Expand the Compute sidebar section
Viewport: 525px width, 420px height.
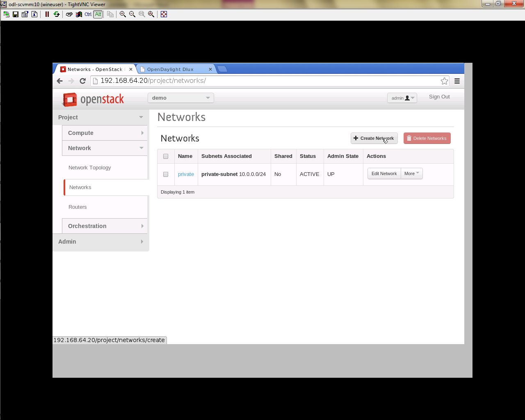point(105,133)
